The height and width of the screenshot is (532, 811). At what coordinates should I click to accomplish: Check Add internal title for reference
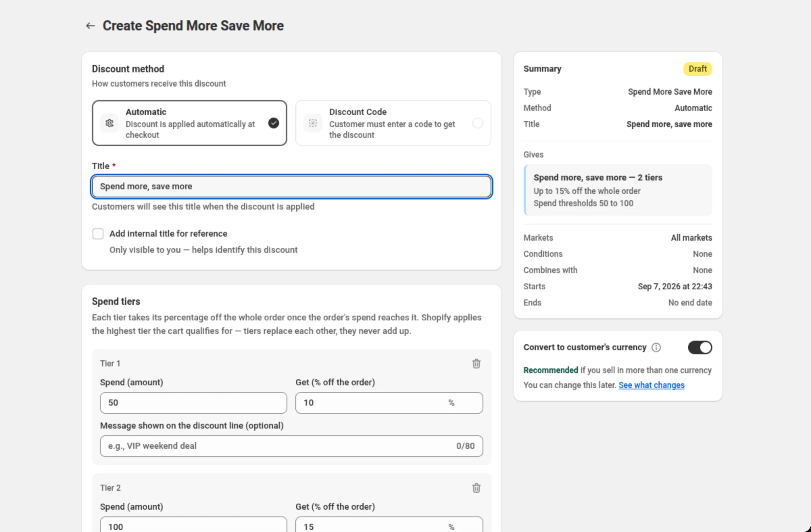pyautogui.click(x=98, y=234)
